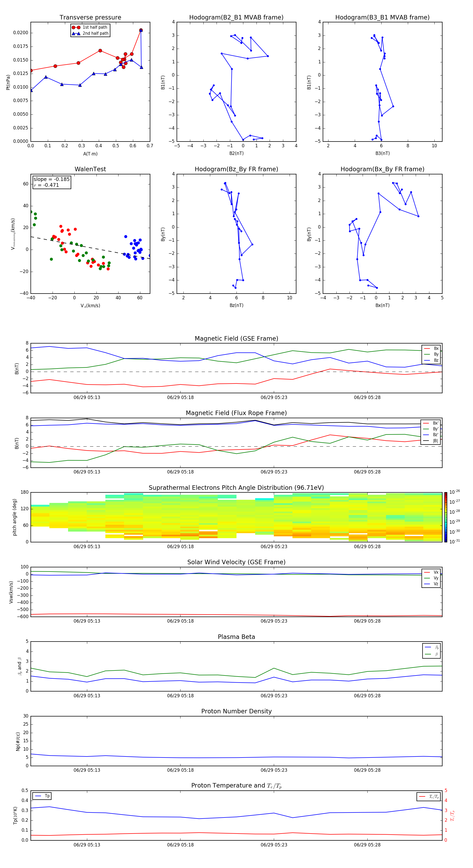Select the green 'By' legend entry in GSE panel
The image size is (473, 868).
431,354
